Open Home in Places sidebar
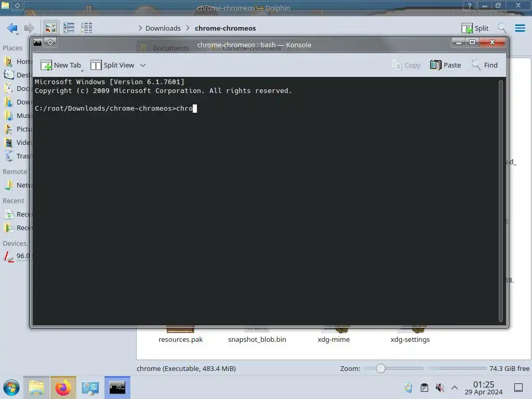This screenshot has width=532, height=399. click(x=17, y=61)
